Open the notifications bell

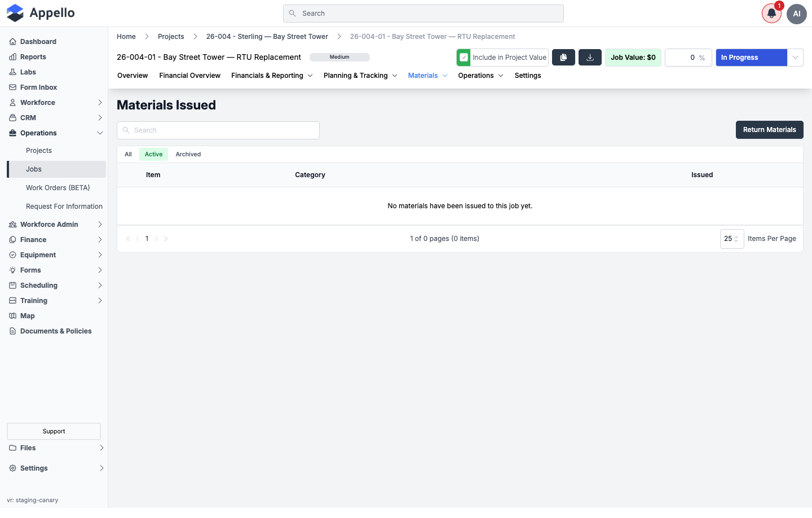(771, 14)
